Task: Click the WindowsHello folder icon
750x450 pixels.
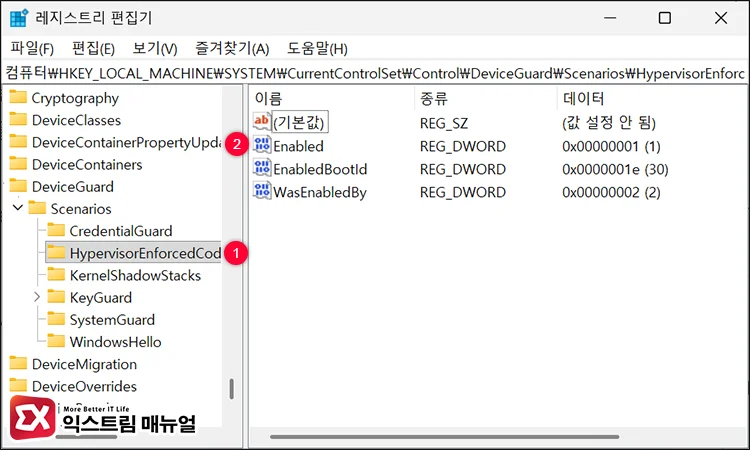Action: 56,341
